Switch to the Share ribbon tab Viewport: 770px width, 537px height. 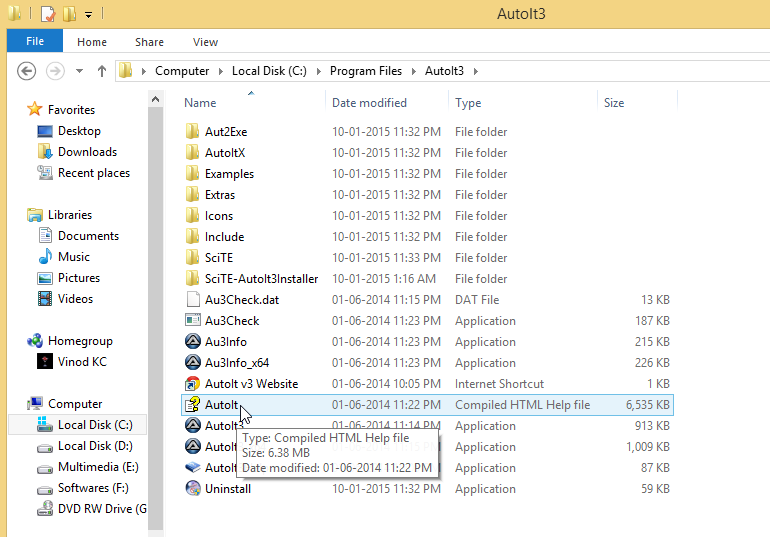[149, 42]
